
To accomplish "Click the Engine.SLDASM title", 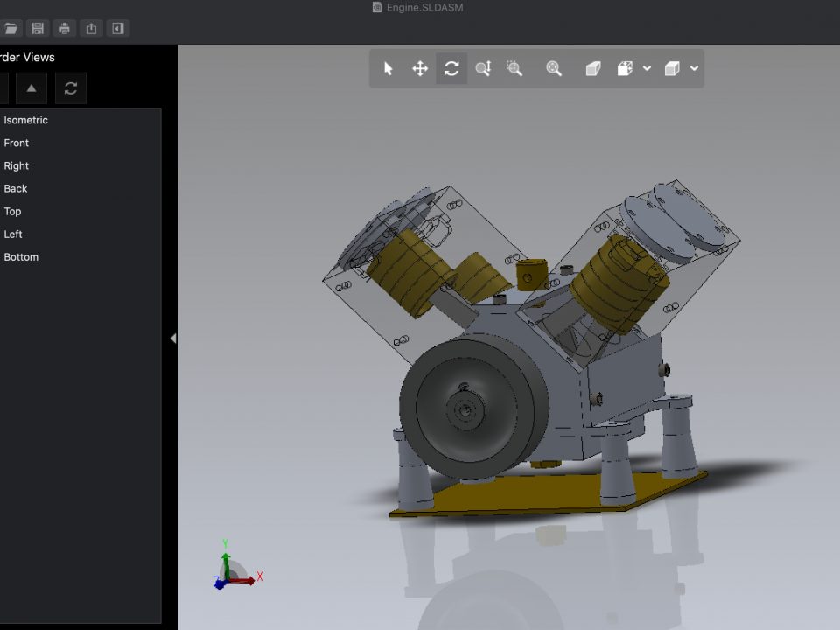I will tap(425, 8).
